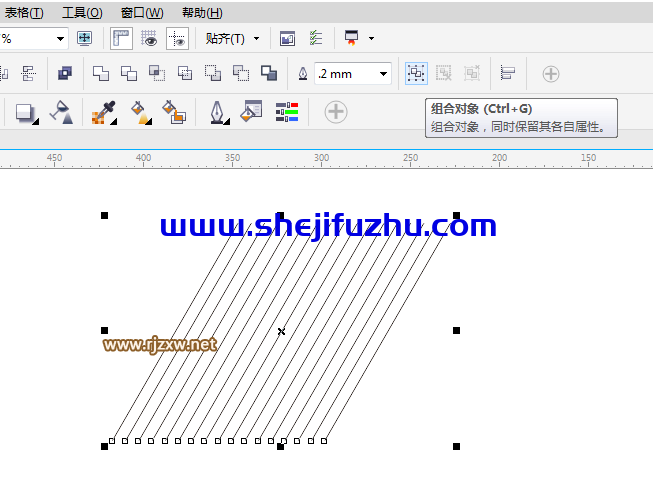
Task: Click the back minus front icon
Action: pyautogui.click(x=241, y=74)
